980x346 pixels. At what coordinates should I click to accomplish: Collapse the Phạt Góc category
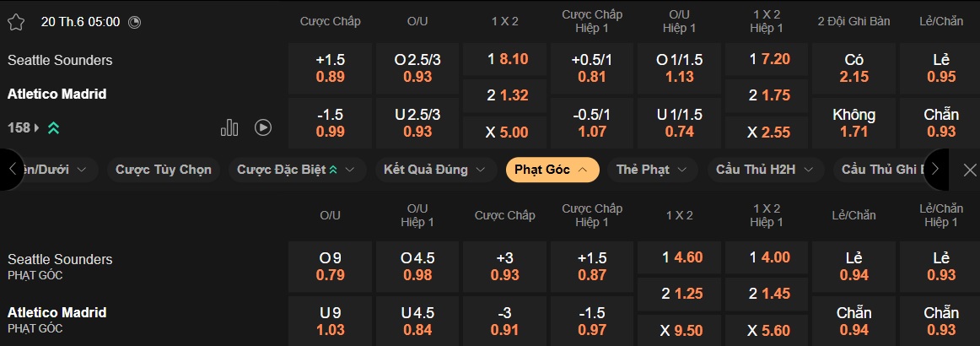coord(552,170)
